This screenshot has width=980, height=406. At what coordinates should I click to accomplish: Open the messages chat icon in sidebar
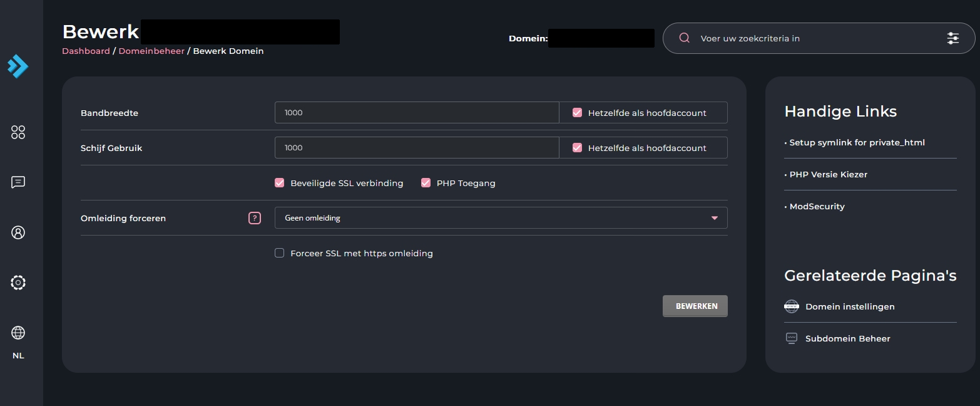pos(18,182)
